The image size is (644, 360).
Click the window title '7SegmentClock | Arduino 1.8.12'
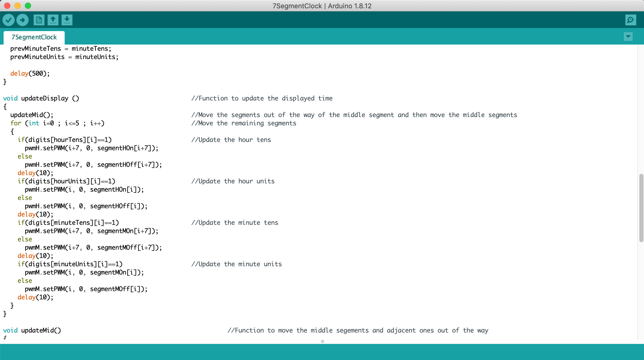(322, 6)
